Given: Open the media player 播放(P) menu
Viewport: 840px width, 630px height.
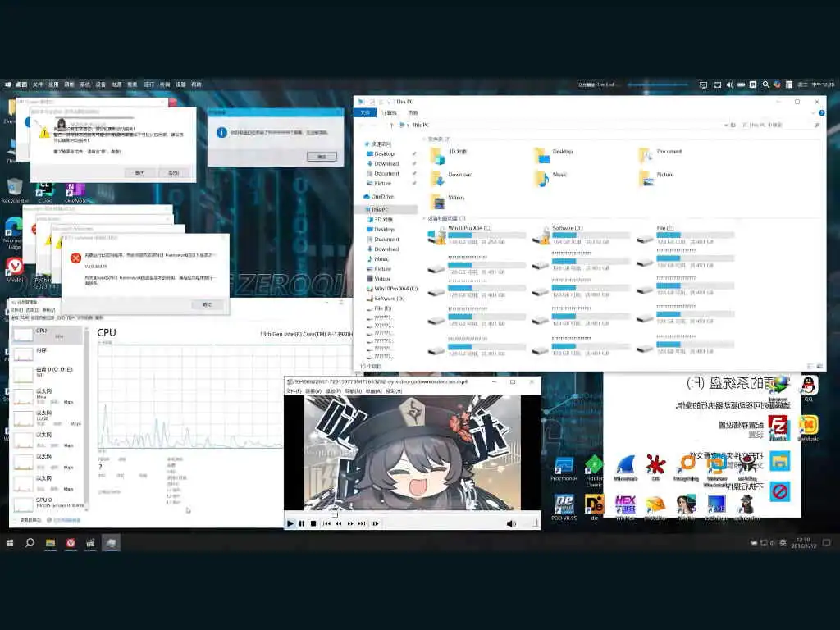Looking at the screenshot, I should (333, 391).
